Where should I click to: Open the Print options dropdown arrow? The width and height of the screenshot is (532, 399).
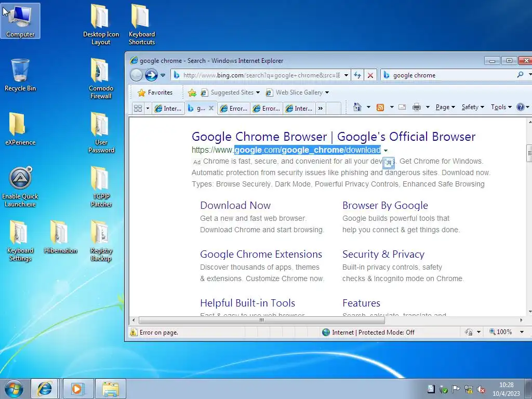(x=428, y=107)
